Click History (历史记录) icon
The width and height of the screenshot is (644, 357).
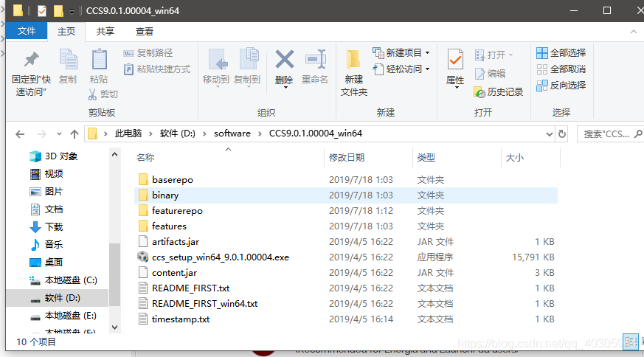point(479,92)
